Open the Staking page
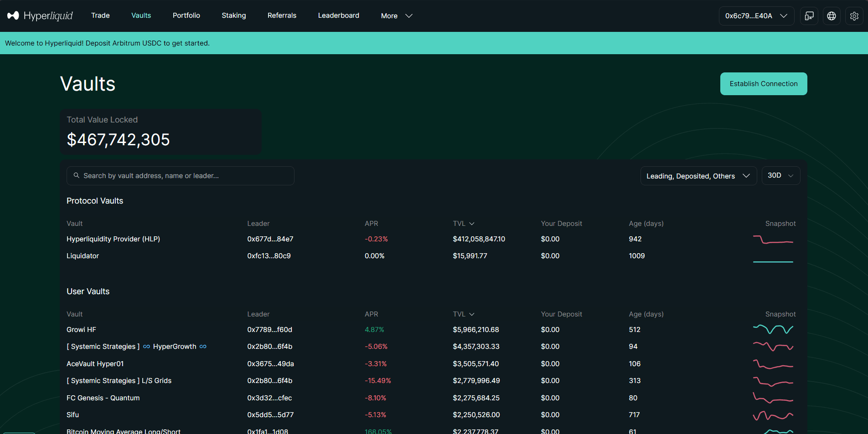Image resolution: width=868 pixels, height=434 pixels. (233, 15)
